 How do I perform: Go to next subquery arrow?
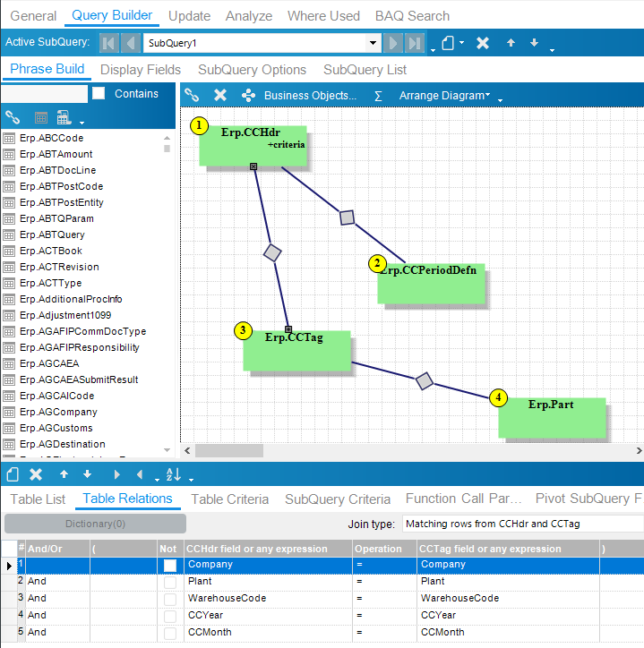393,43
